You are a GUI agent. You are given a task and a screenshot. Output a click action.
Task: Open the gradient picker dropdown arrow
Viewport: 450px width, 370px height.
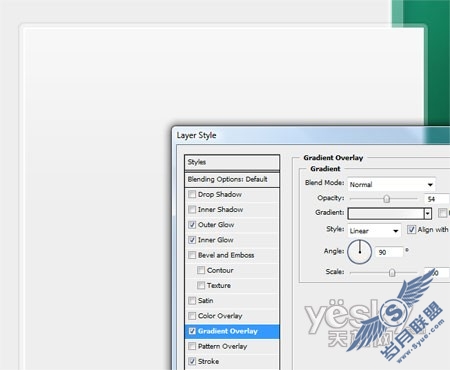point(428,213)
